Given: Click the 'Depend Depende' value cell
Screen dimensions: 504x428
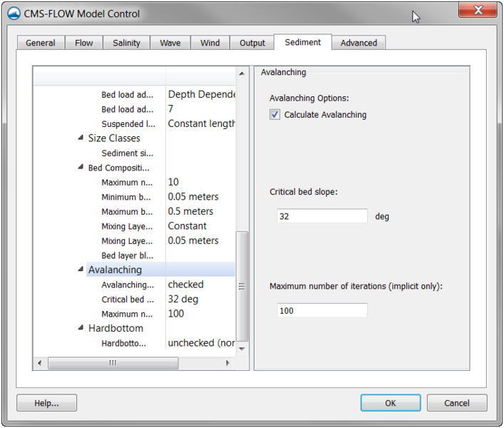Looking at the screenshot, I should point(201,94).
